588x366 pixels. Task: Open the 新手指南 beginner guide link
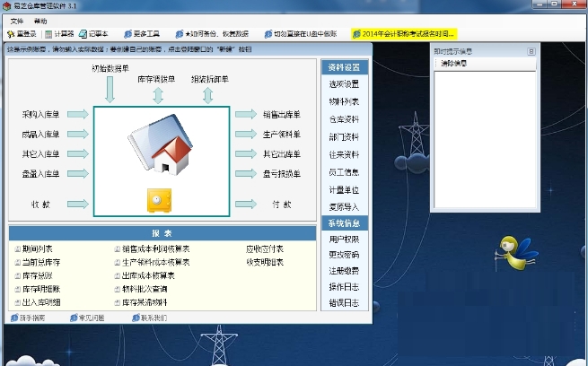tap(28, 318)
